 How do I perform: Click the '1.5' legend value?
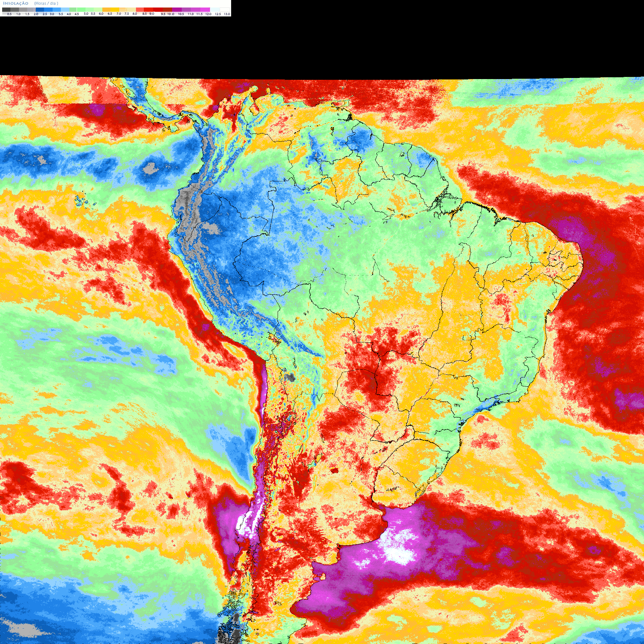click(x=27, y=14)
